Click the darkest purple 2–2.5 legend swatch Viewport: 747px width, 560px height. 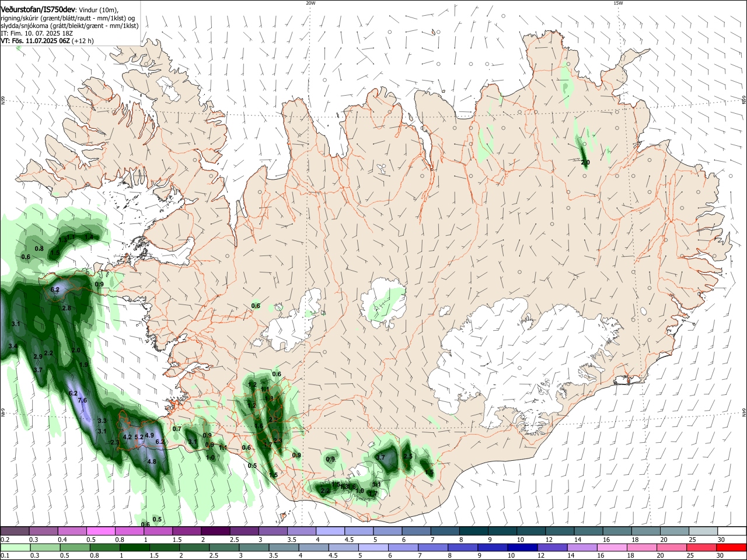(215, 531)
